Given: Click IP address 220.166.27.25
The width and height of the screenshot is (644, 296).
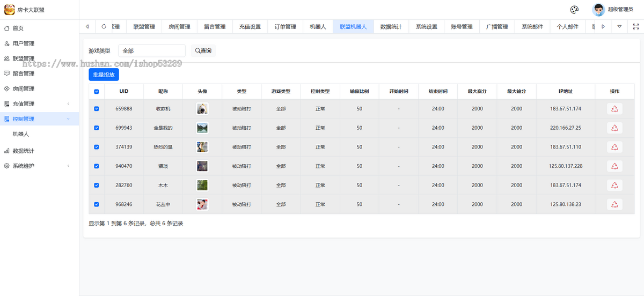Looking at the screenshot, I should pyautogui.click(x=566, y=128).
